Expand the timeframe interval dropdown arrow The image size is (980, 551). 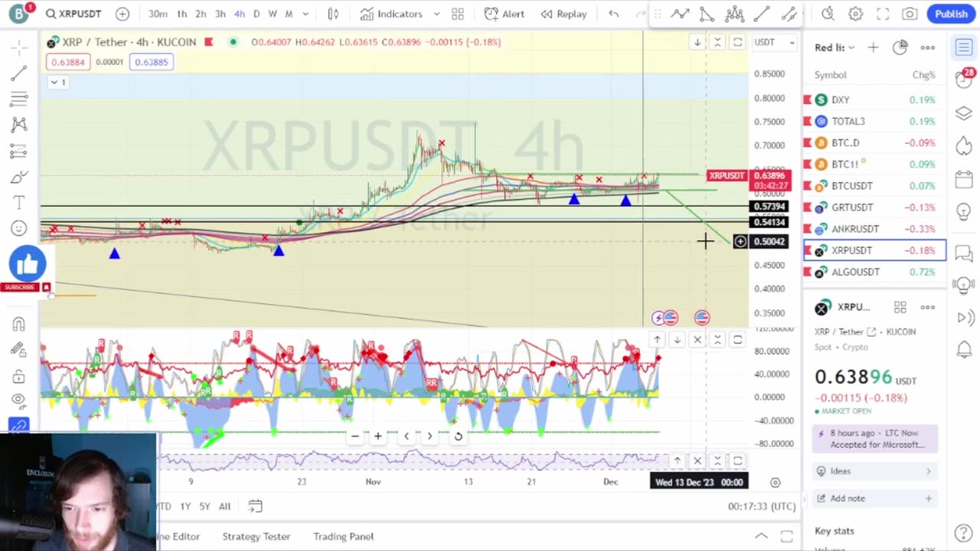coord(305,14)
